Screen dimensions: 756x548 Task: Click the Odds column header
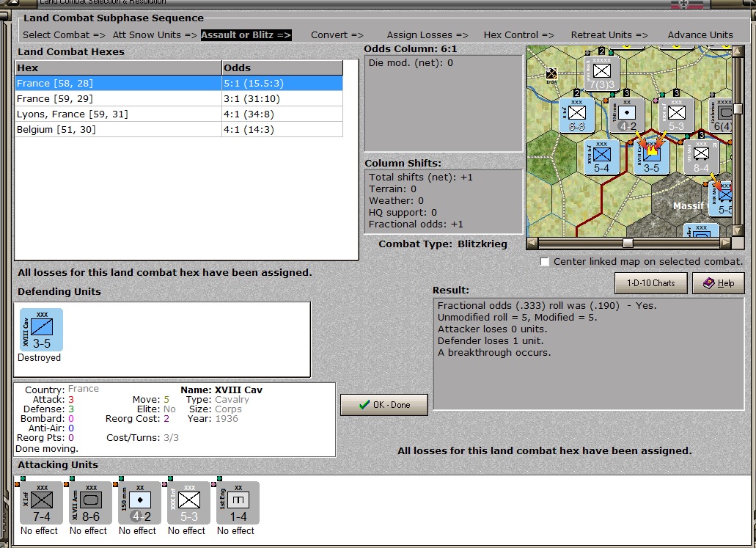(282, 68)
